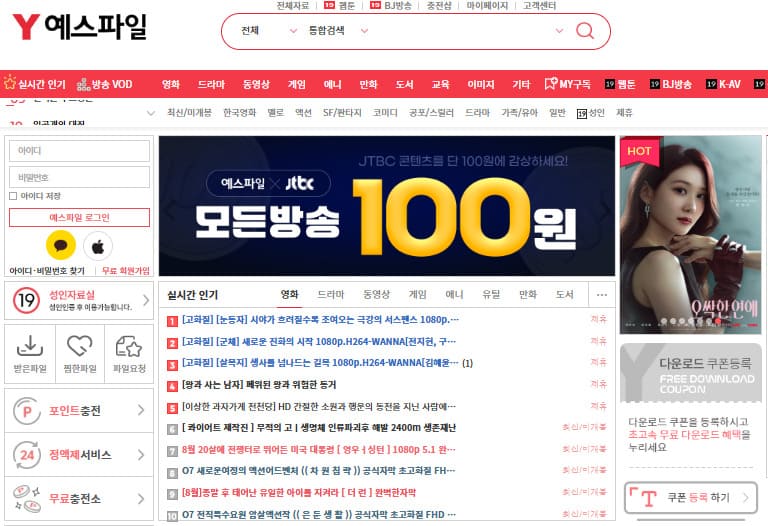Expand the chevron left of 최신/미개봉
This screenshot has height=526, width=768.
coord(151,113)
